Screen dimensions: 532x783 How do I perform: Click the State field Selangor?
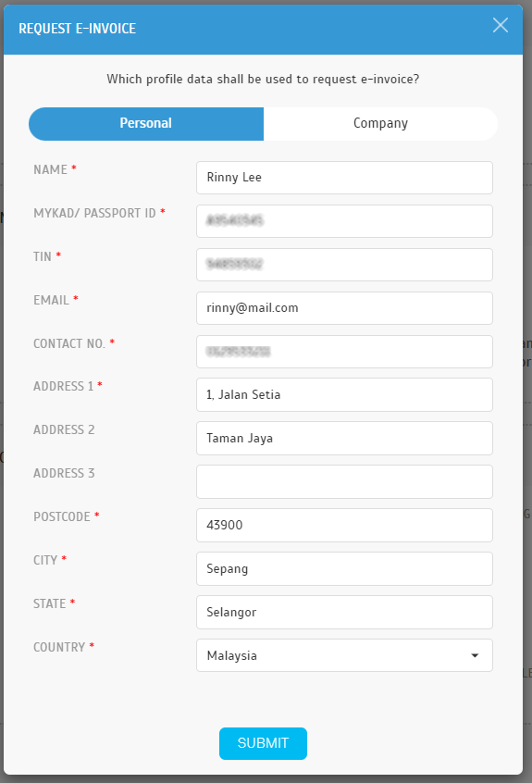(344, 612)
